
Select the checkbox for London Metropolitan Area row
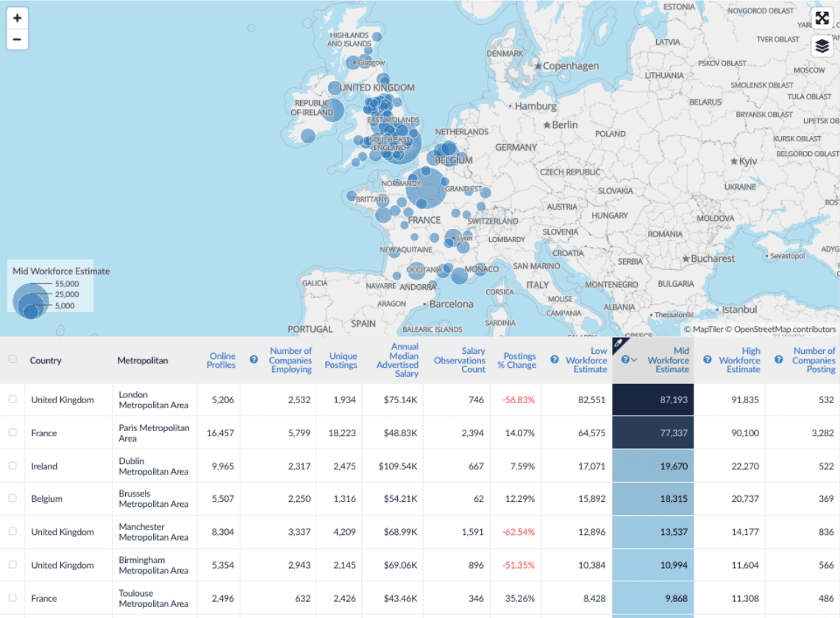tap(12, 399)
